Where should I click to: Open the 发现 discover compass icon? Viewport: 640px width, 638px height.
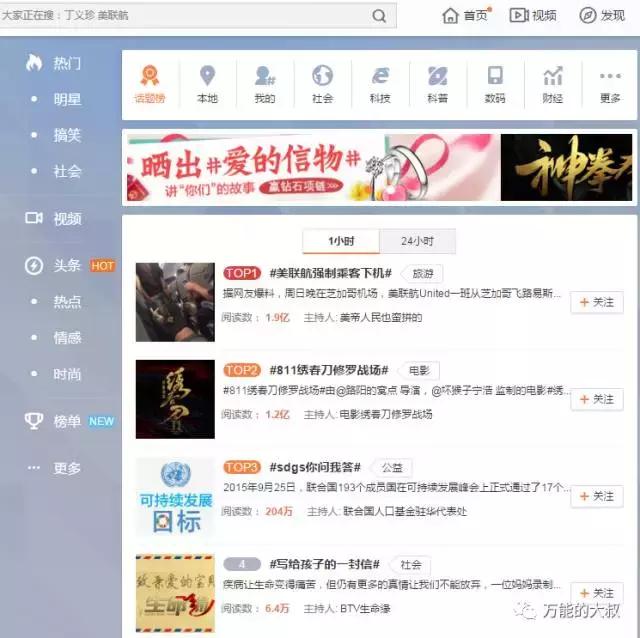click(x=587, y=16)
